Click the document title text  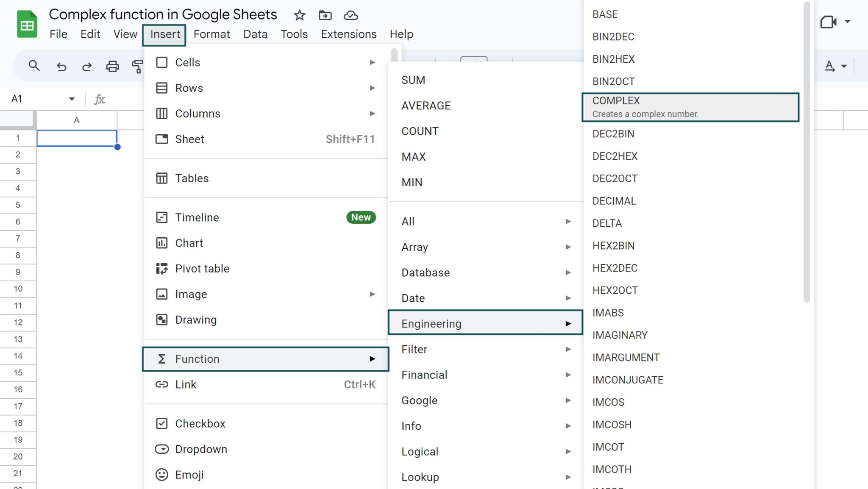[163, 14]
